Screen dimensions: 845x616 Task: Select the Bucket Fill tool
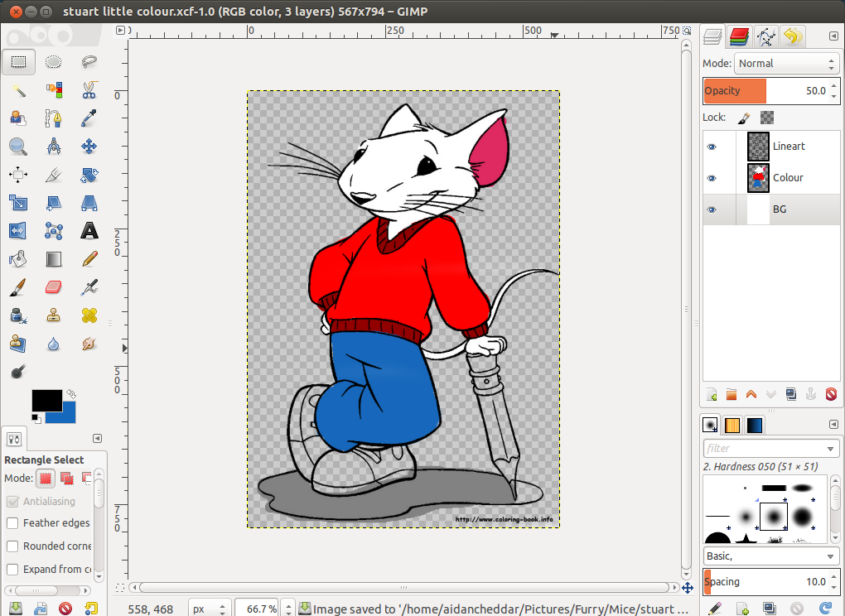pyautogui.click(x=19, y=259)
